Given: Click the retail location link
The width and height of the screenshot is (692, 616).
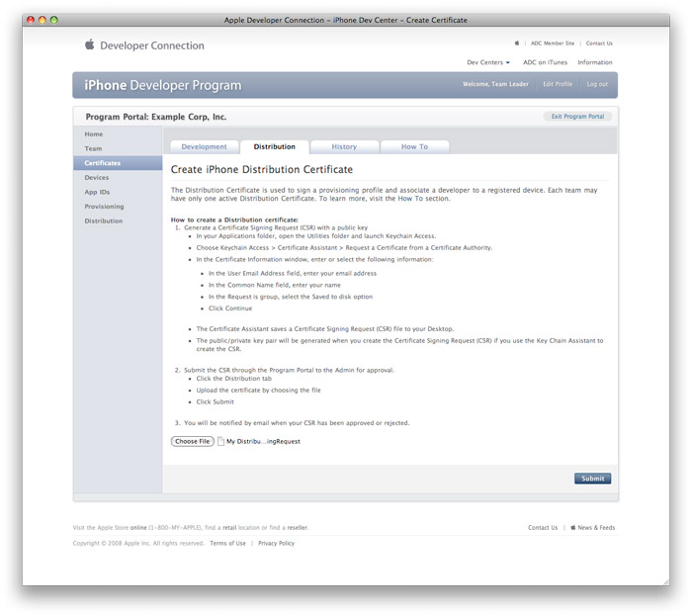Looking at the screenshot, I should [x=229, y=527].
